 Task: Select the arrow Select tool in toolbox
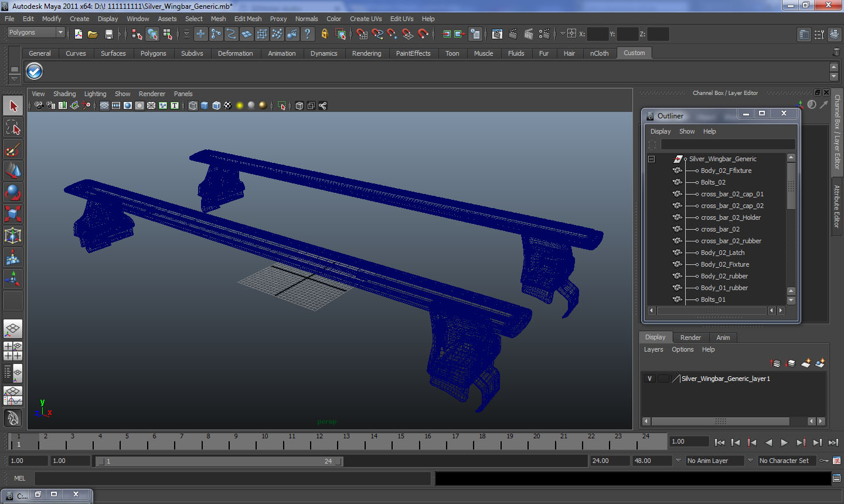point(13,106)
